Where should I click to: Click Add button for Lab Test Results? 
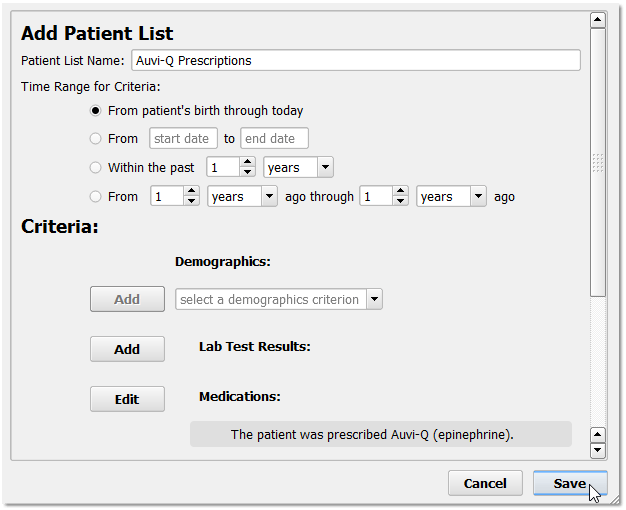(127, 349)
